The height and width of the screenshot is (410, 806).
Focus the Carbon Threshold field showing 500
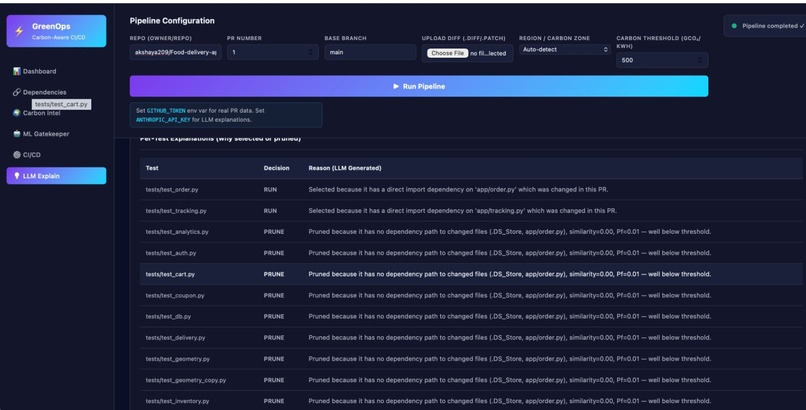pyautogui.click(x=662, y=60)
